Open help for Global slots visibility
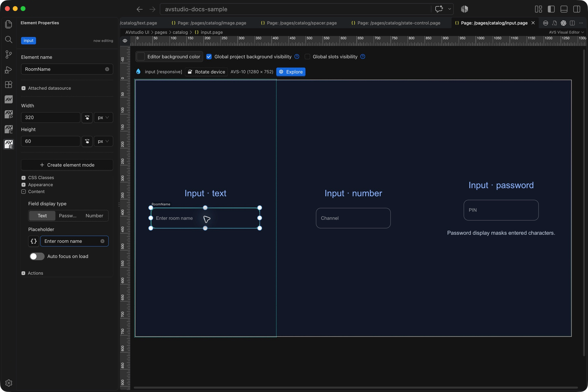 coord(363,57)
